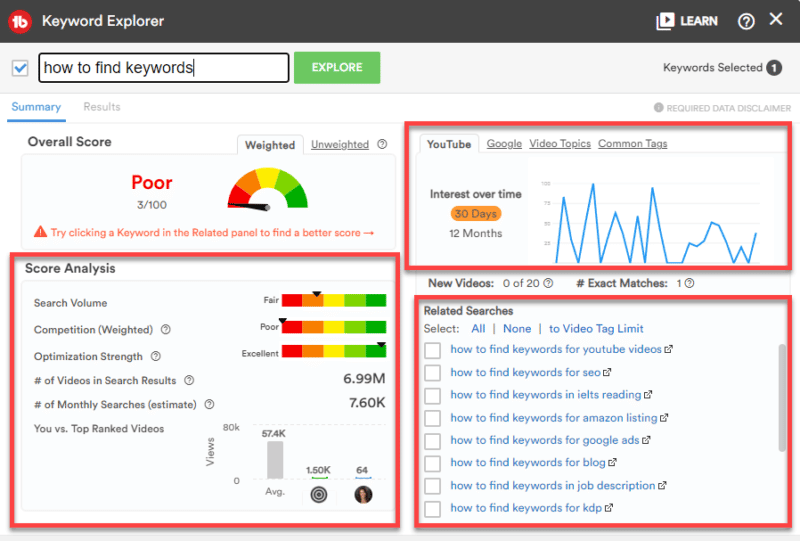Click 'to Video Tag Limit' link
This screenshot has width=800, height=541.
596,329
